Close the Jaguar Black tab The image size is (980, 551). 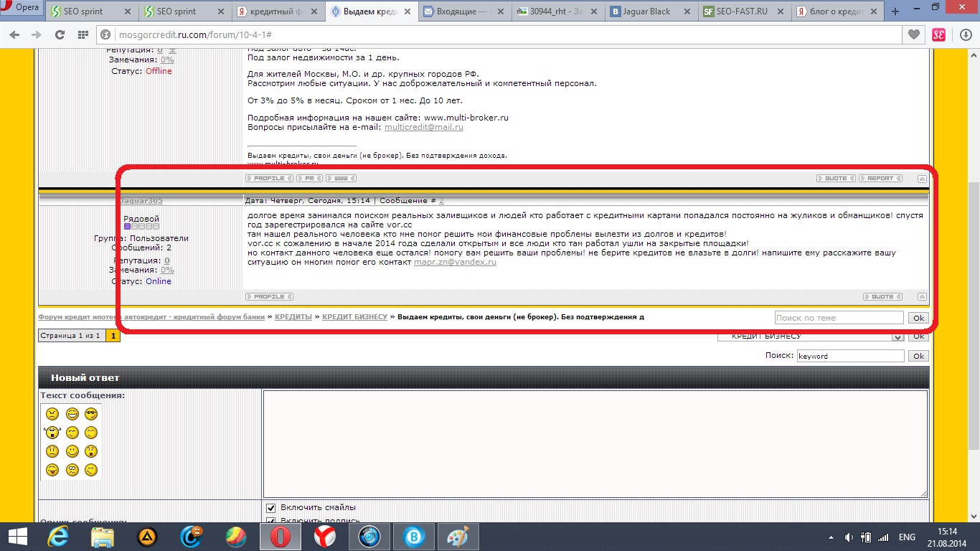687,11
